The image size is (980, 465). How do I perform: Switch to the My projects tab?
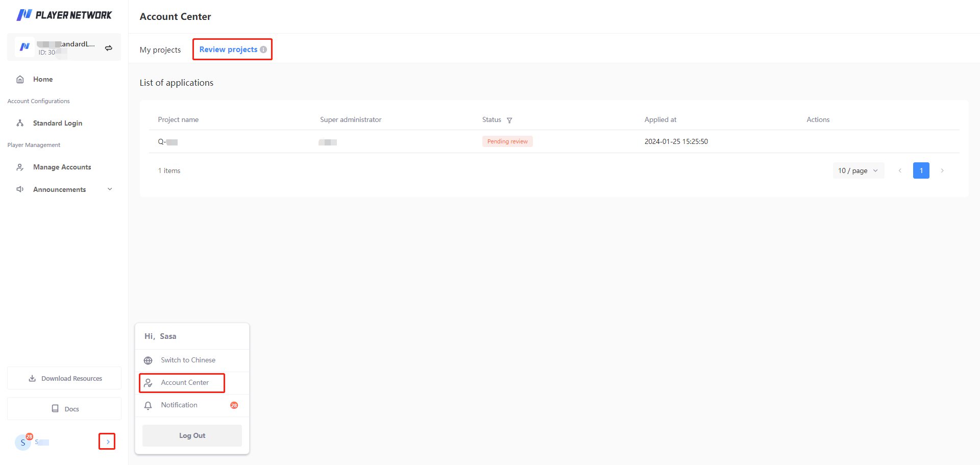[x=160, y=50]
